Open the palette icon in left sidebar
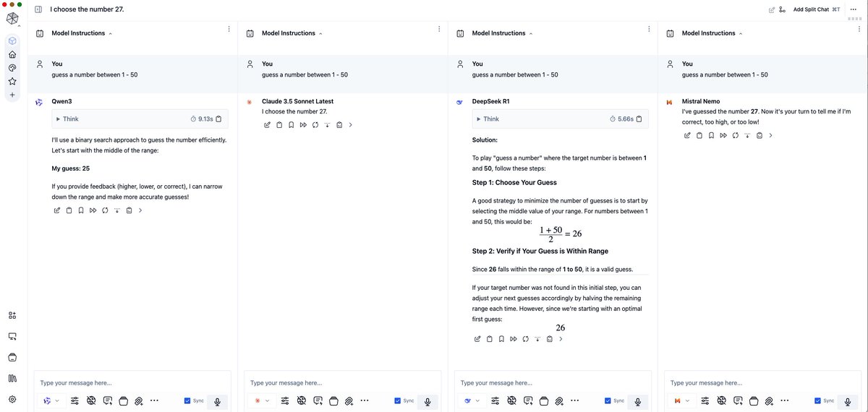The width and height of the screenshot is (868, 412). coord(12,68)
